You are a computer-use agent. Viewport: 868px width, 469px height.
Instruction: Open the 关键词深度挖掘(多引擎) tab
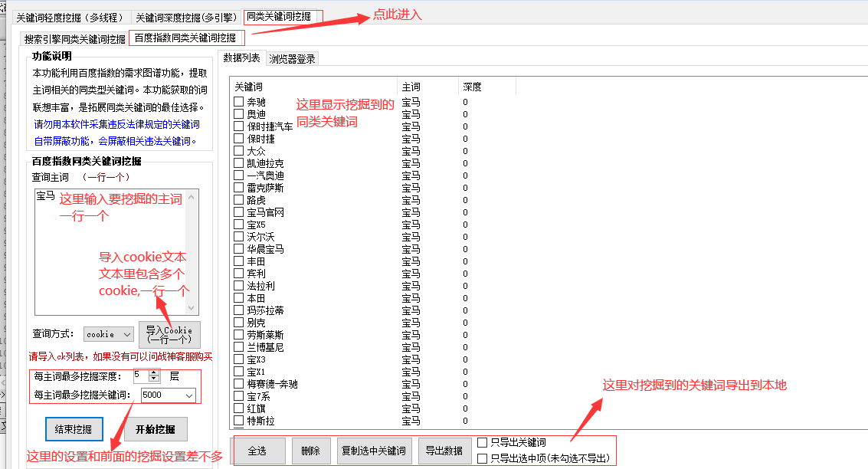click(x=186, y=17)
